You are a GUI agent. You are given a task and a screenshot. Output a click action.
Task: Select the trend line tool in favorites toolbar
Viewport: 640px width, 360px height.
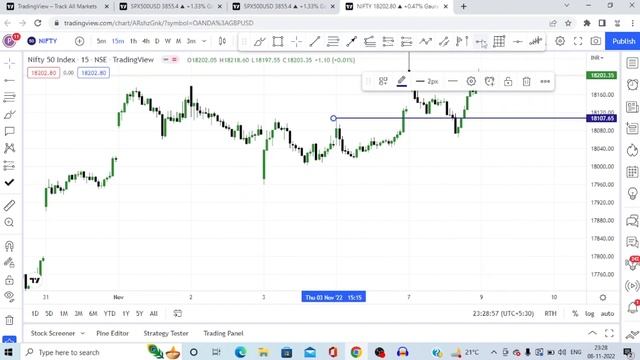[x=315, y=41]
